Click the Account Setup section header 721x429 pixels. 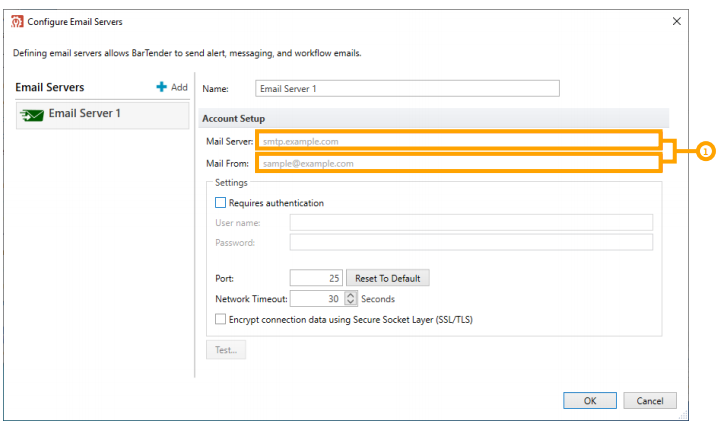(434, 119)
